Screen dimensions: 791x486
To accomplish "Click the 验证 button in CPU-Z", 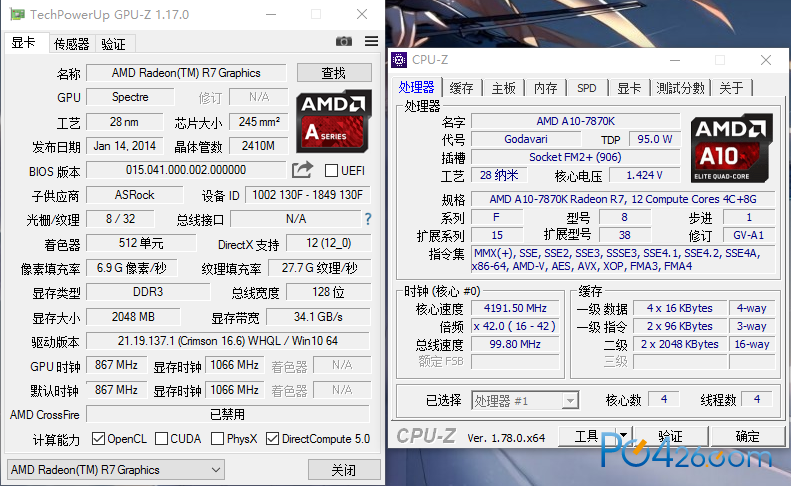I will [x=670, y=436].
